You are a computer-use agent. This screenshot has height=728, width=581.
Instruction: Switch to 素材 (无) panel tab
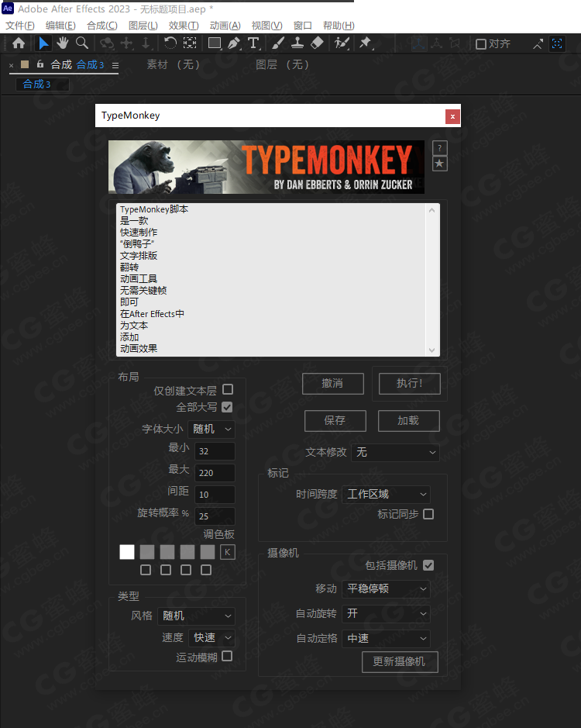(x=173, y=64)
